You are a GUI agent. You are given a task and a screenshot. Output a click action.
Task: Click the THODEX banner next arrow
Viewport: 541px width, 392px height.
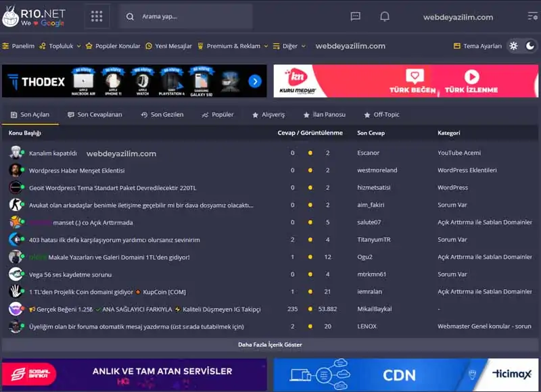click(x=255, y=81)
